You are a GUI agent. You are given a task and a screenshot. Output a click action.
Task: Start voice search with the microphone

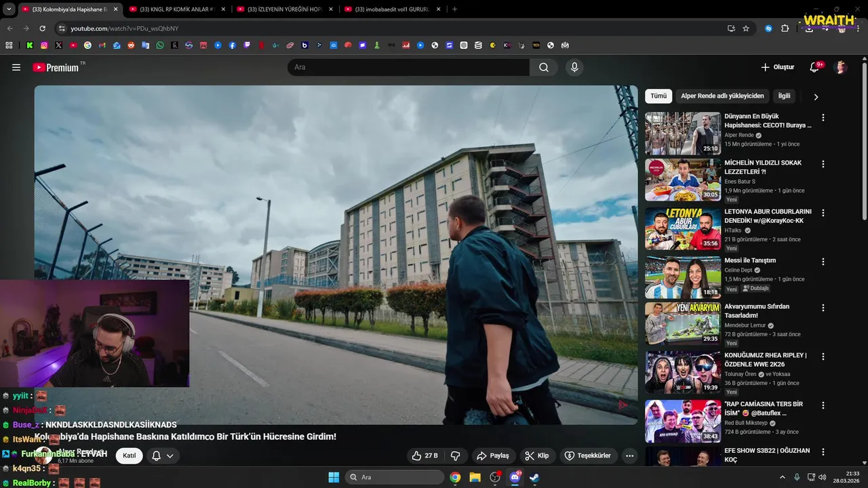(x=574, y=67)
